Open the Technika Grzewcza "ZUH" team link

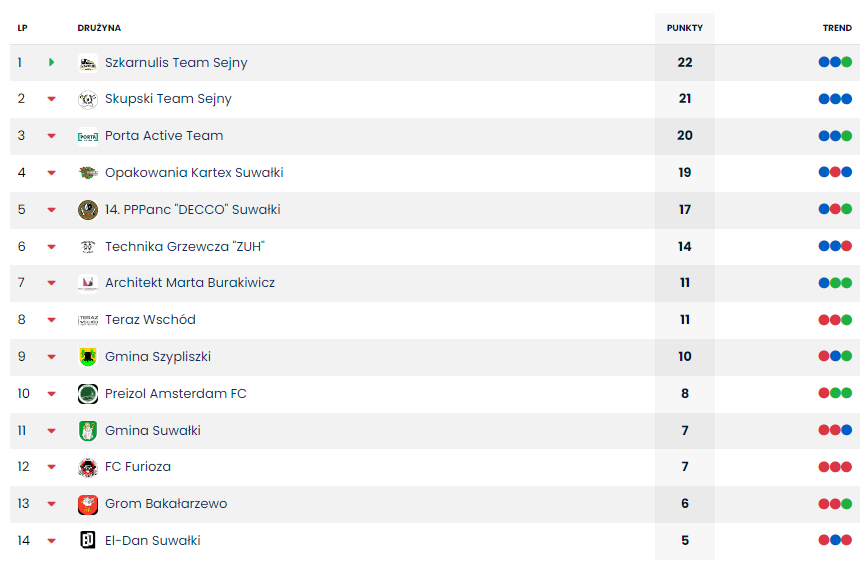pyautogui.click(x=184, y=247)
